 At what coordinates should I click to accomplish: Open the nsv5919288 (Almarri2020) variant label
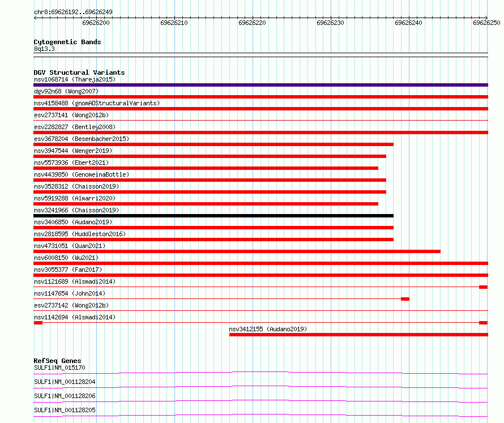75,198
